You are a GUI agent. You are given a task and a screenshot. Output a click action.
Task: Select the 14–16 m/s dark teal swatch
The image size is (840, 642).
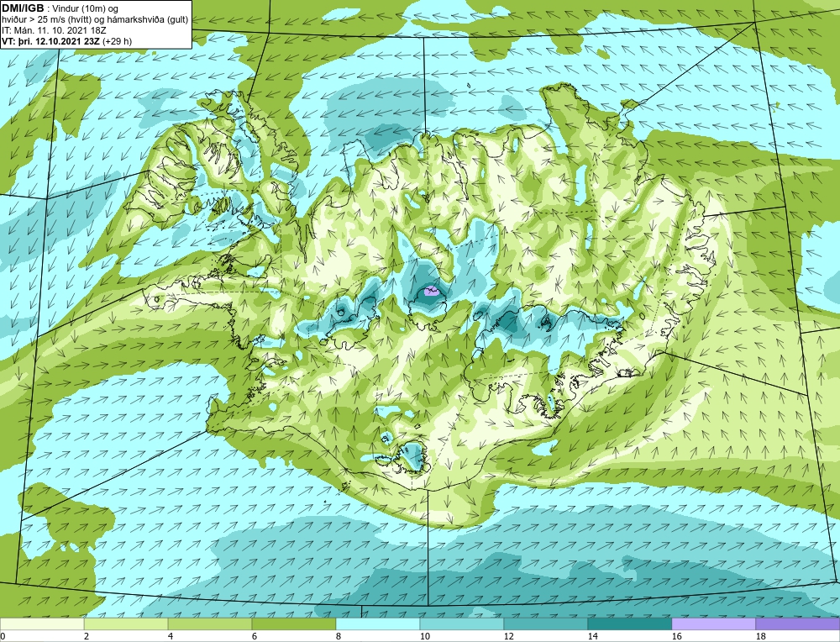[630, 624]
